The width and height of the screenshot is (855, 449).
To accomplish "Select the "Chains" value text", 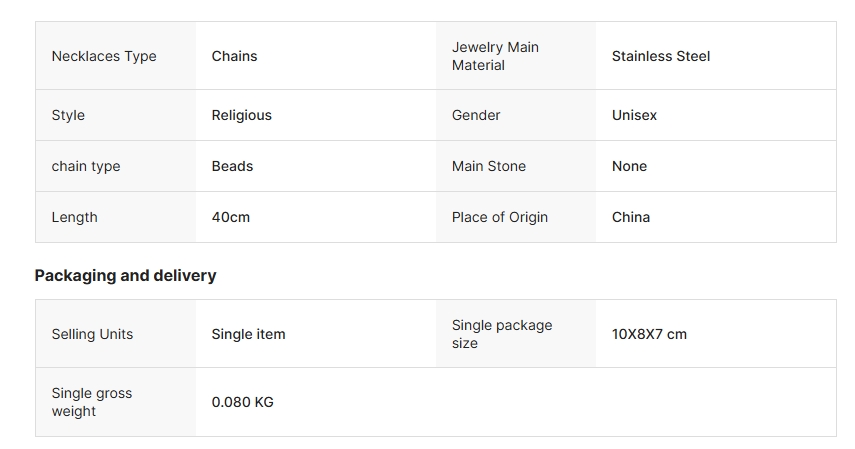I will (x=234, y=56).
